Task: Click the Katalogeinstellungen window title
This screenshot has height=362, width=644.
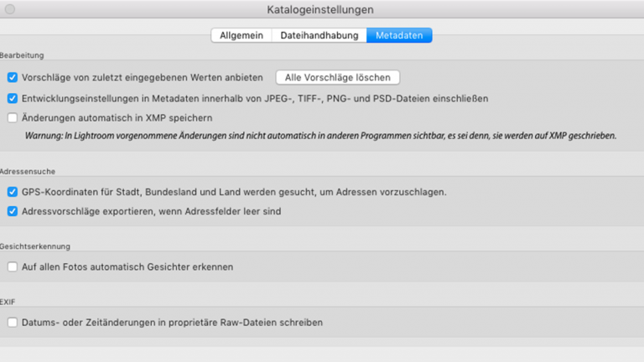Action: tap(321, 10)
